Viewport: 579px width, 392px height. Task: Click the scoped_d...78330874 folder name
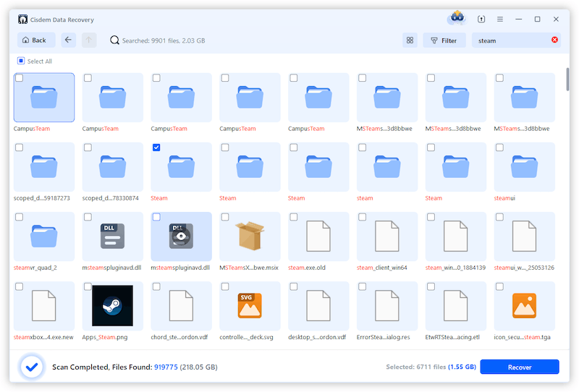click(x=111, y=198)
